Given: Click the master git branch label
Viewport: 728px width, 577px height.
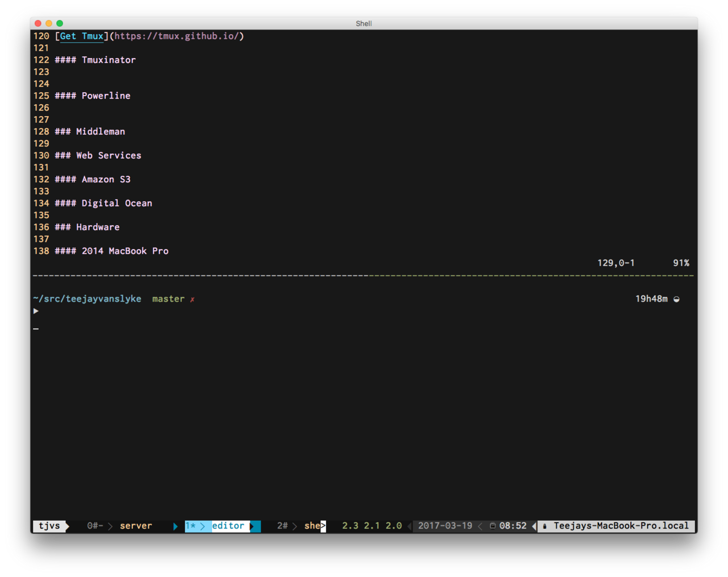Looking at the screenshot, I should coord(168,299).
